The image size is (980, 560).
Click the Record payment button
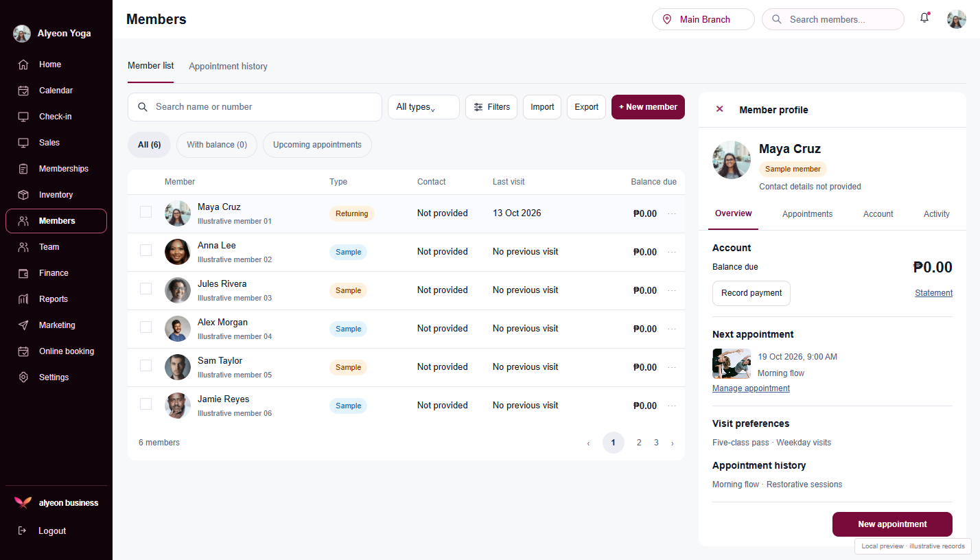click(751, 293)
